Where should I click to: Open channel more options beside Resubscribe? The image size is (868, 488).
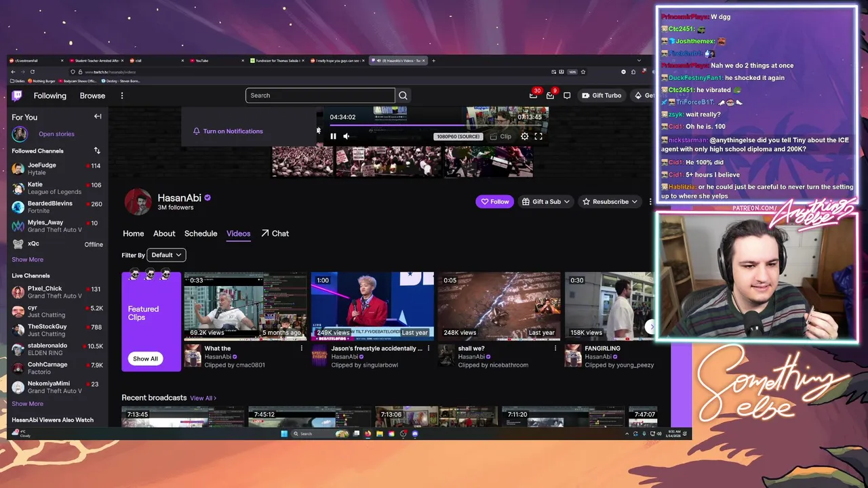click(650, 201)
